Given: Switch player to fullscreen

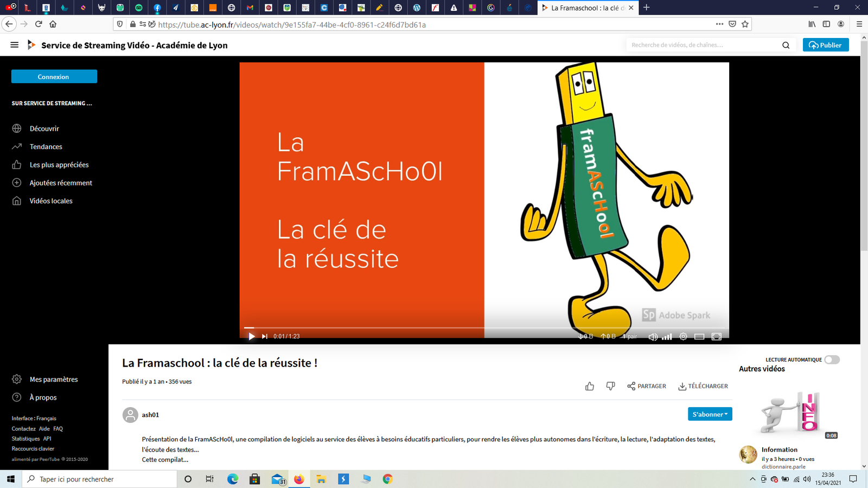Looking at the screenshot, I should [x=716, y=336].
